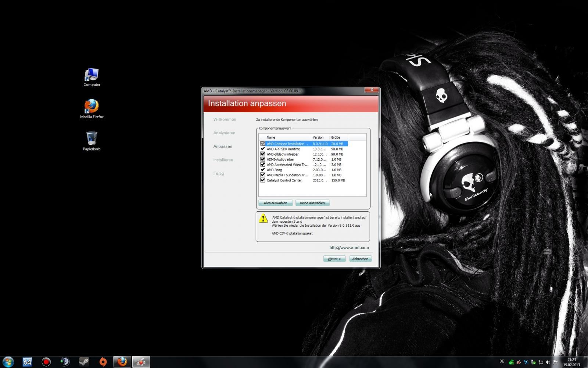Launch Steam from the taskbar
588x368 pixels.
pyautogui.click(x=84, y=362)
